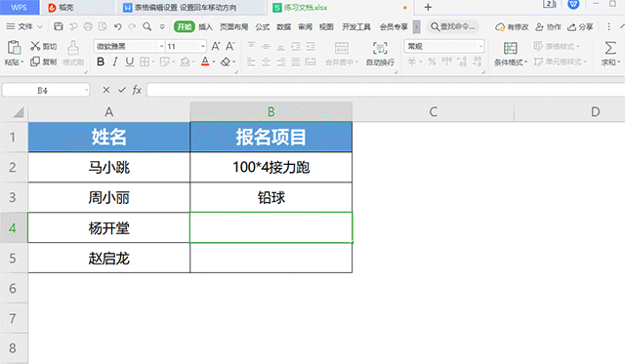Align text to the top

(251, 46)
